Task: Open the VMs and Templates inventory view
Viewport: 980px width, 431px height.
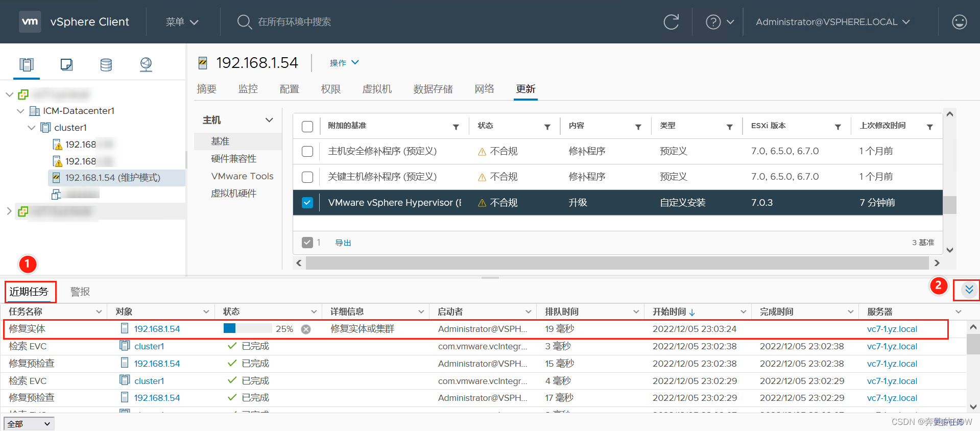Action: (66, 65)
